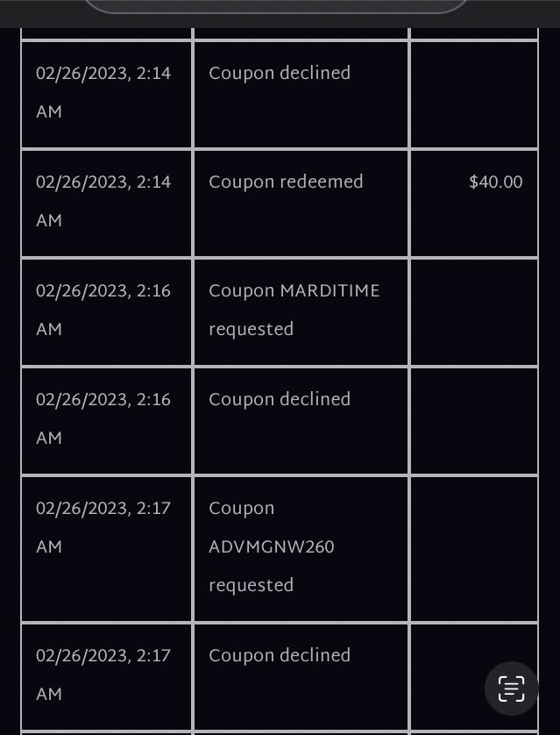
Task: Click empty amount cell of first declined row
Action: (x=474, y=95)
